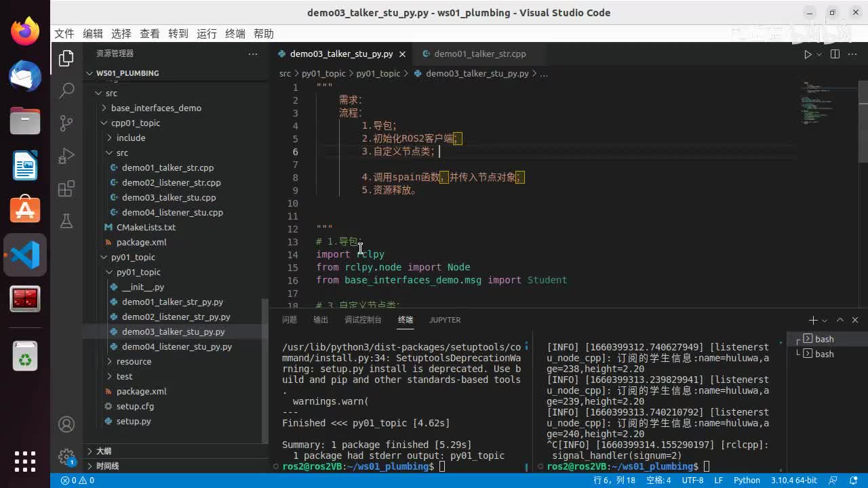The image size is (868, 488).
Task: Open the Source Control view
Action: point(66,123)
